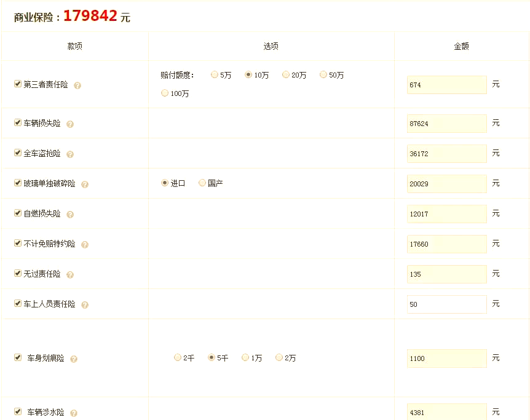The height and width of the screenshot is (420, 530).
Task: Open help icon next to 玻璃单独破碎险
Action: coord(85,184)
